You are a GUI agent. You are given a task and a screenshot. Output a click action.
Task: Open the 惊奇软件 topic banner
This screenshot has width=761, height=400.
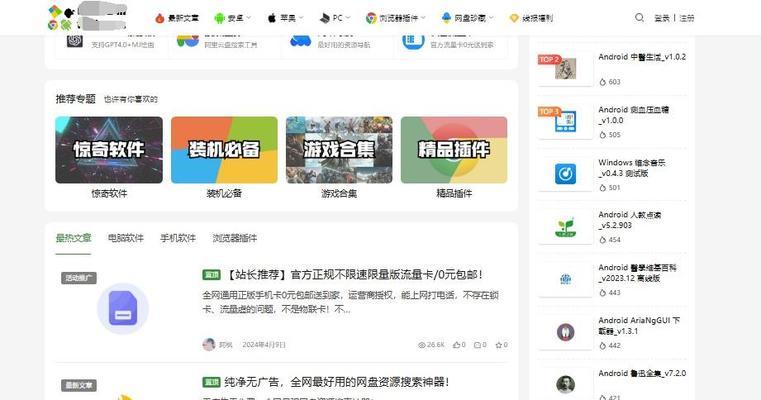tap(109, 150)
